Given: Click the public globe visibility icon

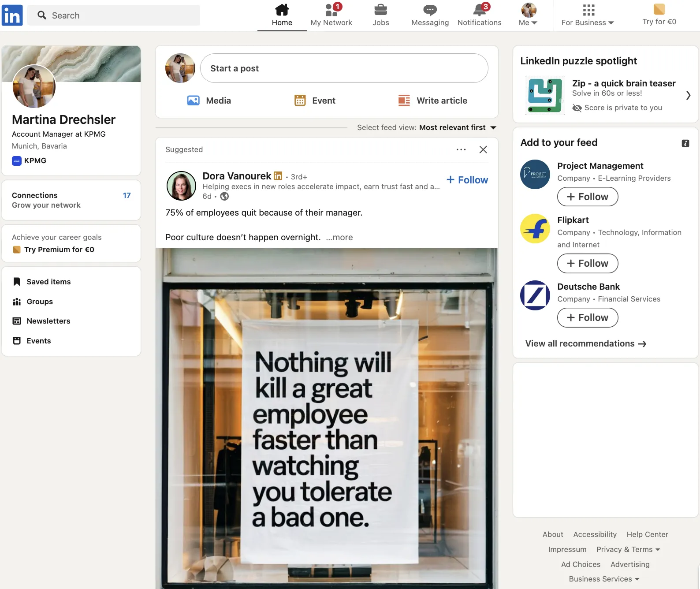Looking at the screenshot, I should tap(224, 196).
